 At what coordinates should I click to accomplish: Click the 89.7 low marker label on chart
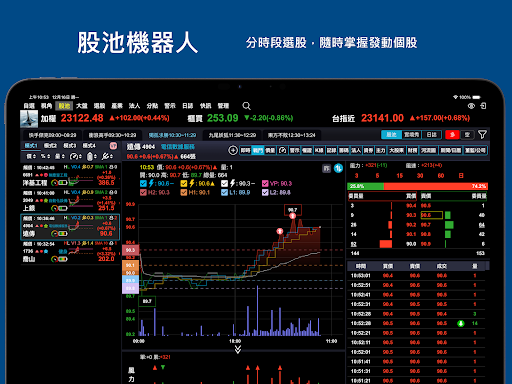[147, 301]
